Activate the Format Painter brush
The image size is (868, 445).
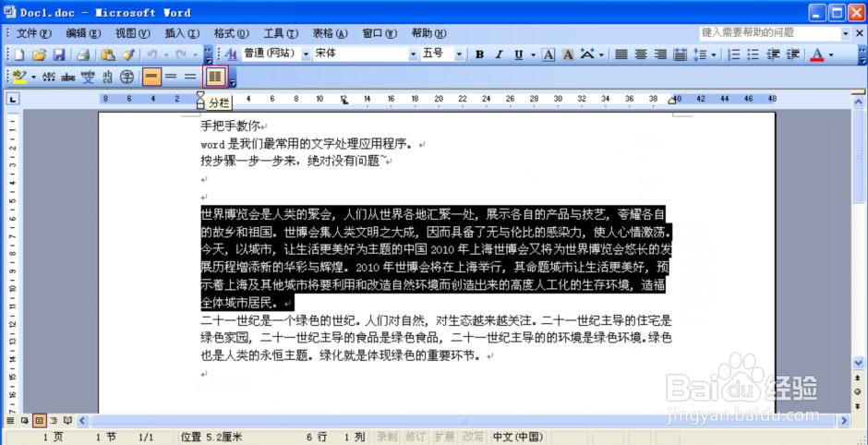tap(127, 54)
